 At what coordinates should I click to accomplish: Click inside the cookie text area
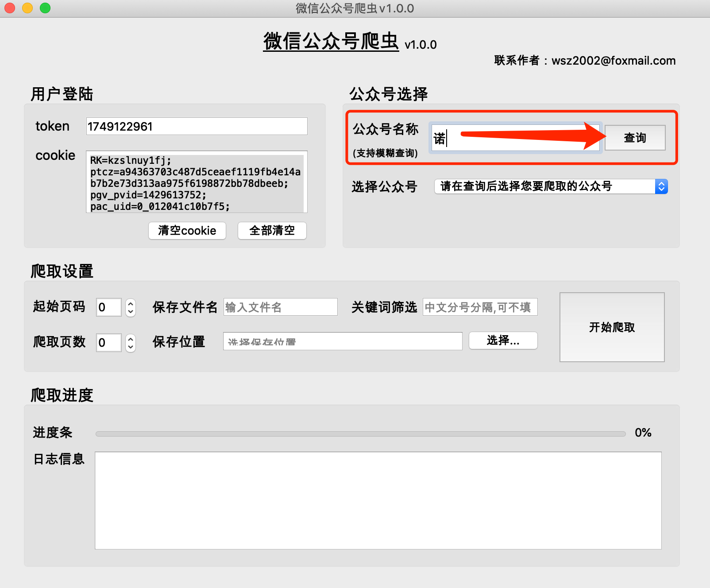pyautogui.click(x=197, y=182)
